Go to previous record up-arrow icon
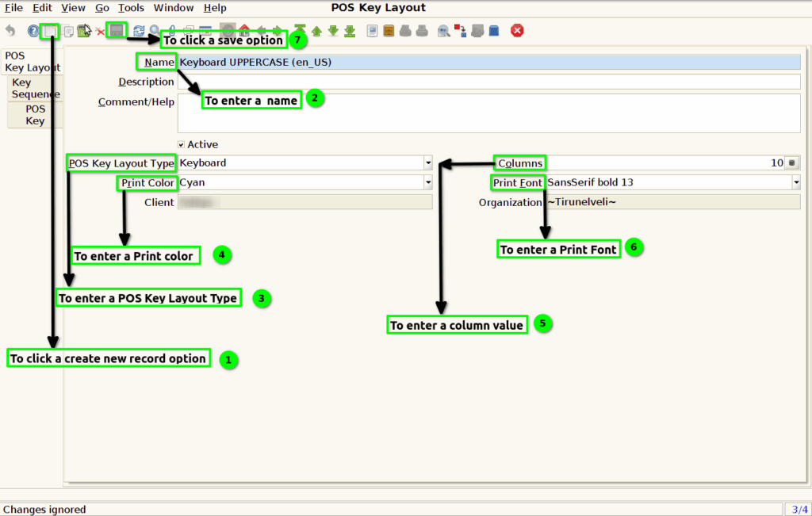The image size is (812, 516). (316, 31)
